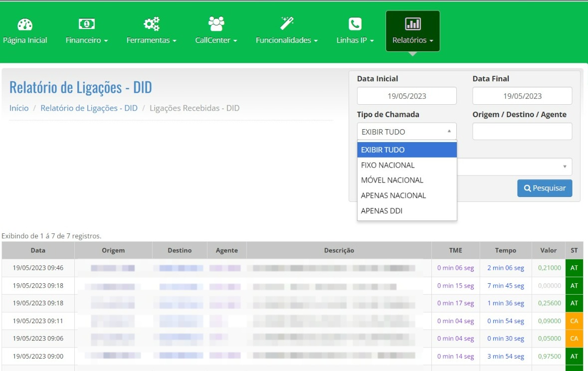Focus the Origem / Destino / Agente field
588x371 pixels.
(522, 132)
